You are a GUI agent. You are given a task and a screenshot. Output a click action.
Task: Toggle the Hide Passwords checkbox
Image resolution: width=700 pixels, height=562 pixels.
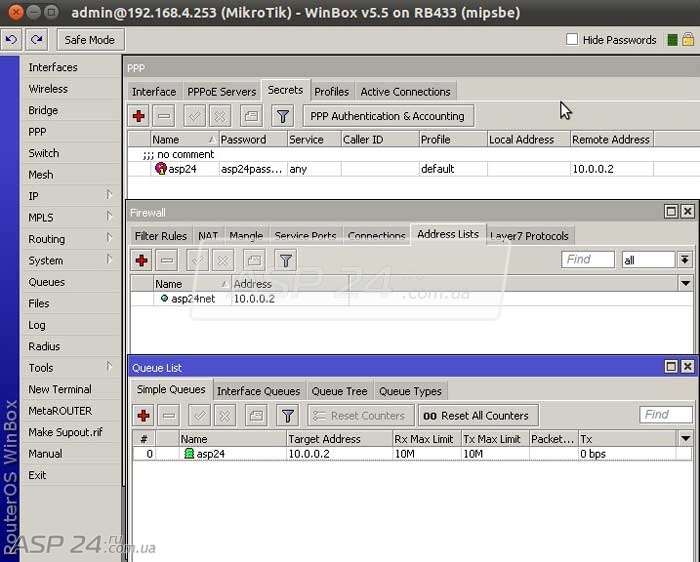coord(572,39)
